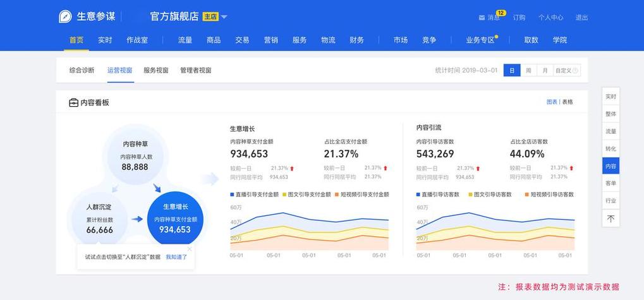Viewport: 644px width, 300px height.
Task: Open the 物流 navigation tab
Action: tap(328, 40)
